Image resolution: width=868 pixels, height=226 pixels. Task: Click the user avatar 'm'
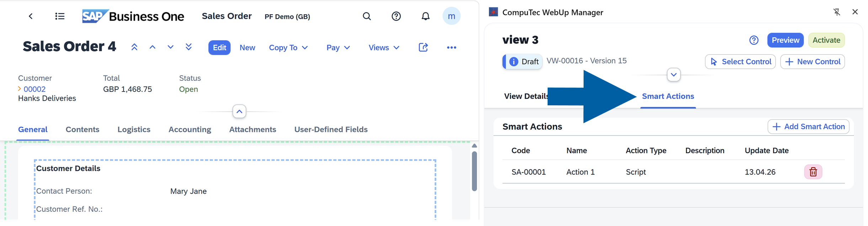click(451, 16)
